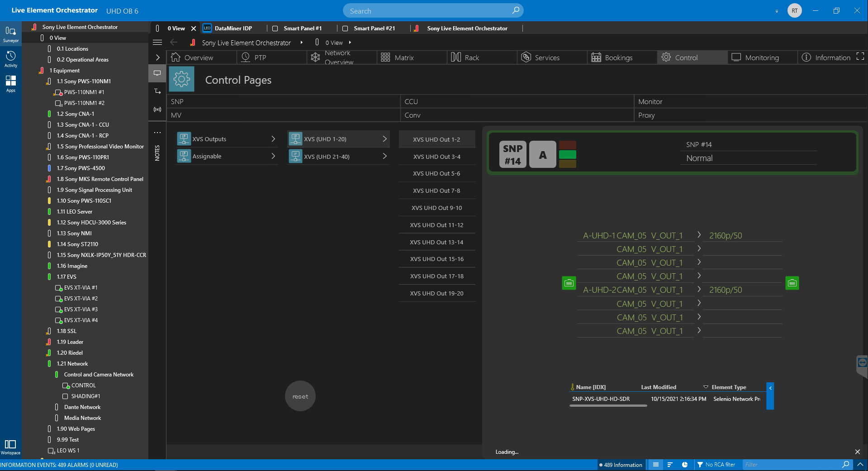
Task: Close the 0 View tab
Action: (194, 29)
